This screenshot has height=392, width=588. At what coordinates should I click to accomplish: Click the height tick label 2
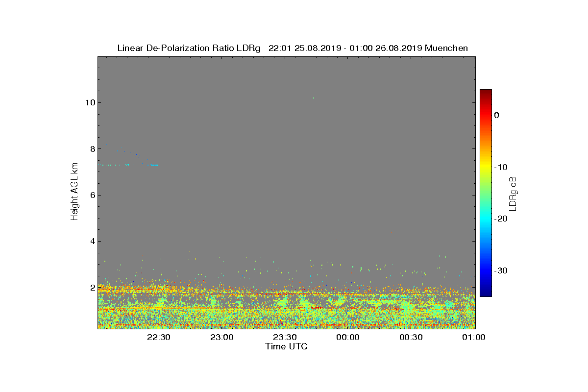point(92,288)
